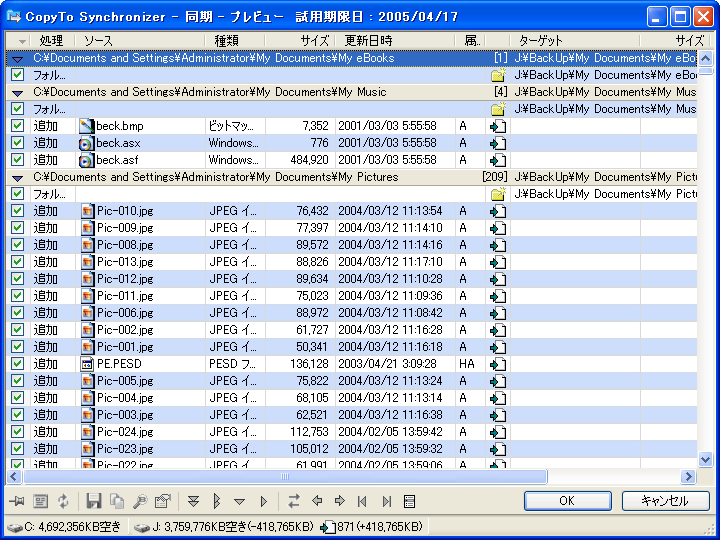Toggle the checkbox for Pic-010.jpg
This screenshot has width=720, height=540.
click(x=17, y=210)
